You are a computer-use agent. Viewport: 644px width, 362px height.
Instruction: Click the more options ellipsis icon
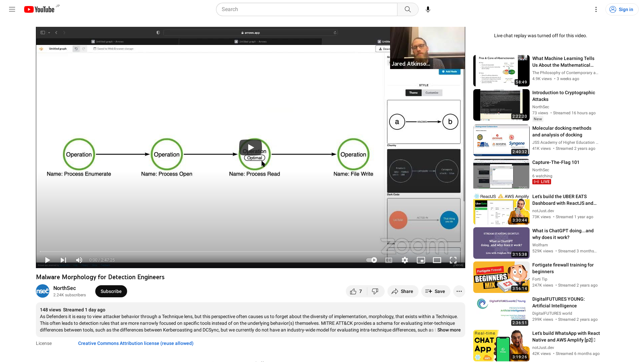(459, 291)
